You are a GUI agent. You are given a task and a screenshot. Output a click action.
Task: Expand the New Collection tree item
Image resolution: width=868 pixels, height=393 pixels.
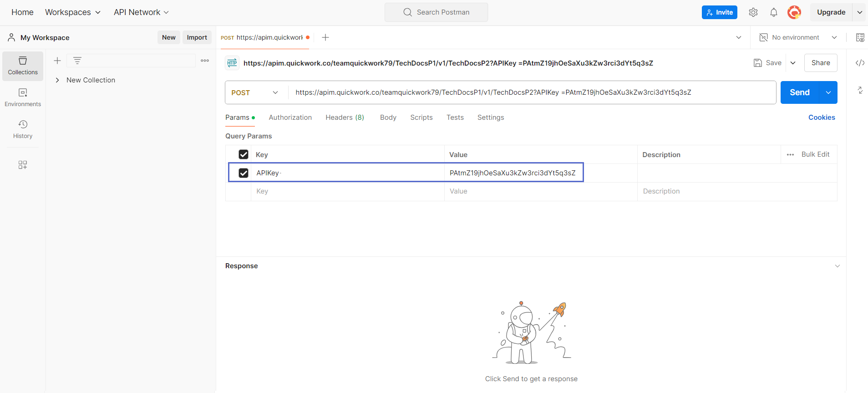pos(57,80)
